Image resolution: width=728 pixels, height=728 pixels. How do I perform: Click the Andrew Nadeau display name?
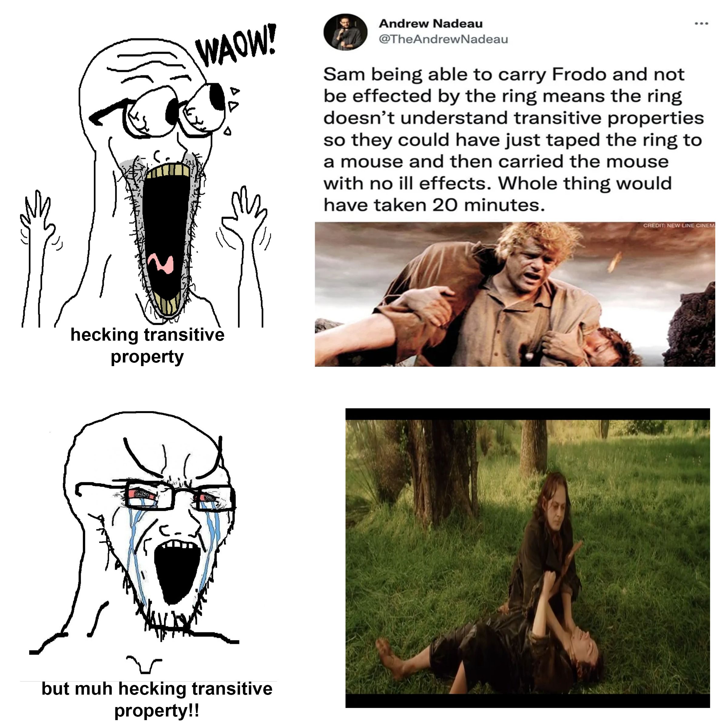[x=431, y=23]
